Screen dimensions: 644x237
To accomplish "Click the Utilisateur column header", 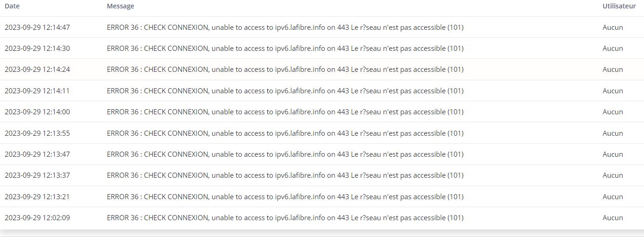I will (x=619, y=6).
